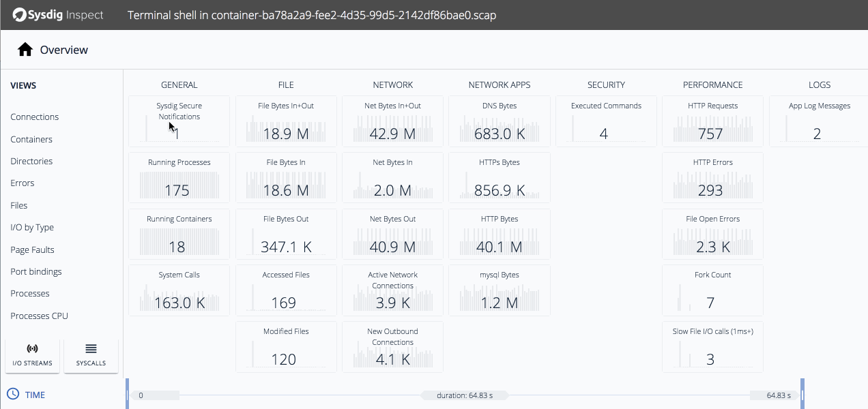Viewport: 868px width, 409px height.
Task: Select the System Calls tile
Action: coord(179,290)
